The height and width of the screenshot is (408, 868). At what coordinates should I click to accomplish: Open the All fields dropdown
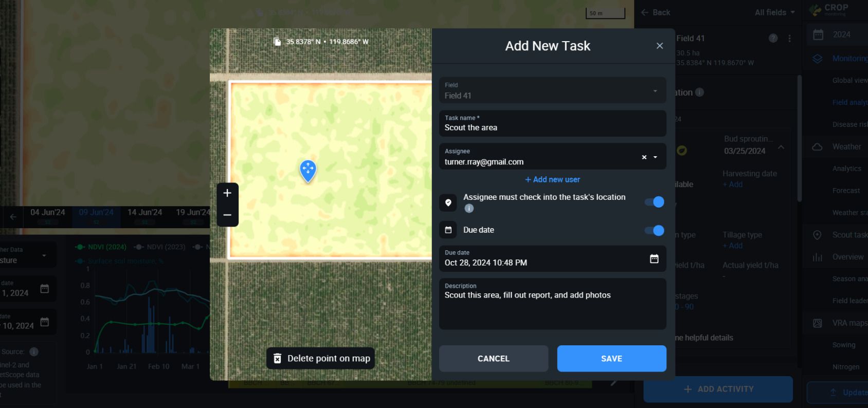774,12
